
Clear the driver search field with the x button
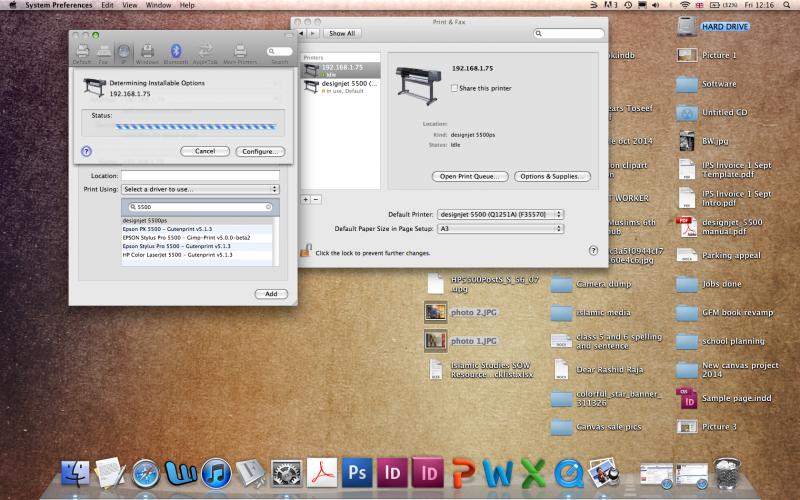[268, 207]
